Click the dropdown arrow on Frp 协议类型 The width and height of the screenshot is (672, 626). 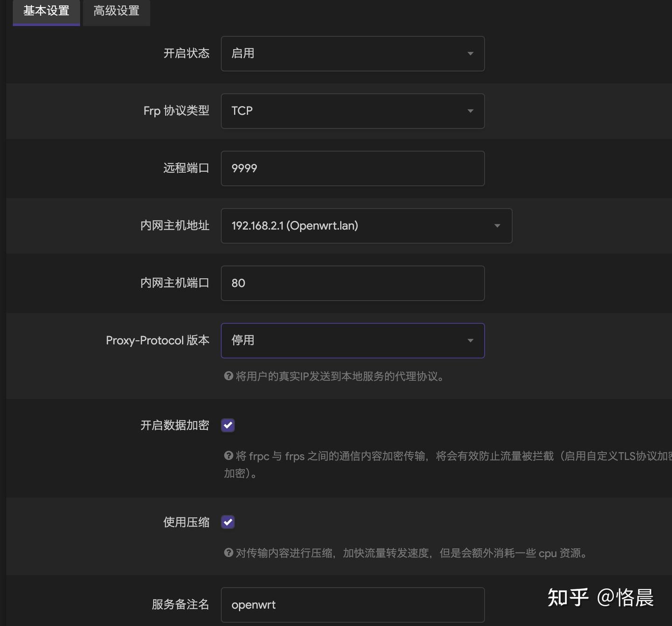470,111
